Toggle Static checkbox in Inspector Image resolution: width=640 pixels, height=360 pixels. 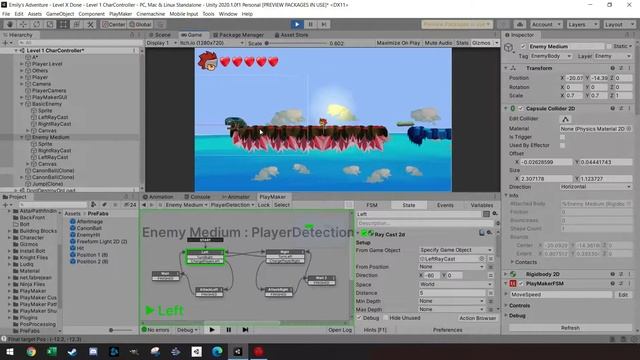(609, 47)
